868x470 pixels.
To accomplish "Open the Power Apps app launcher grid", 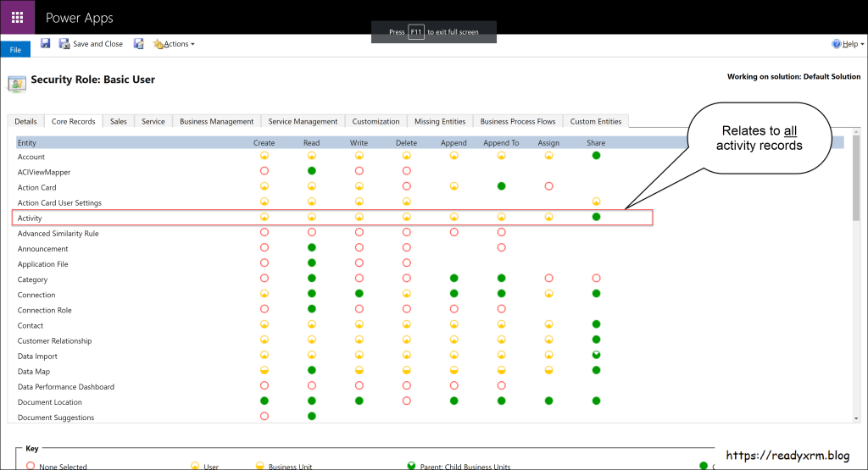I will [17, 17].
